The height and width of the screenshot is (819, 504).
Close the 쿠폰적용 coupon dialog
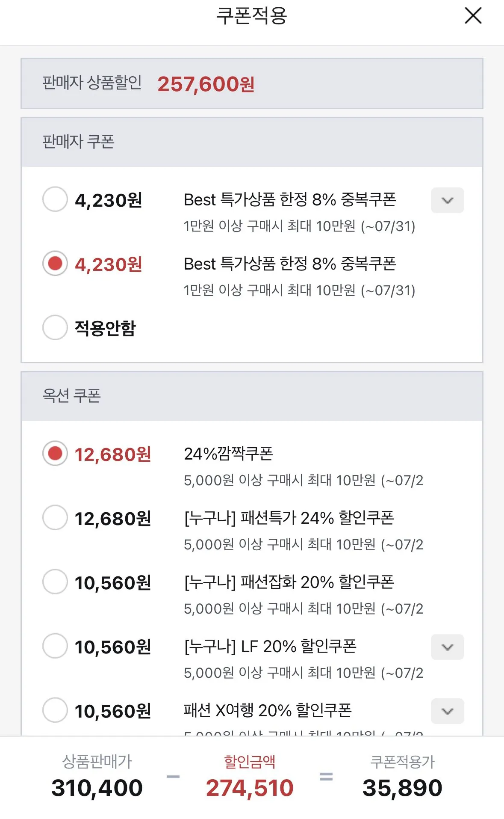coord(473,16)
